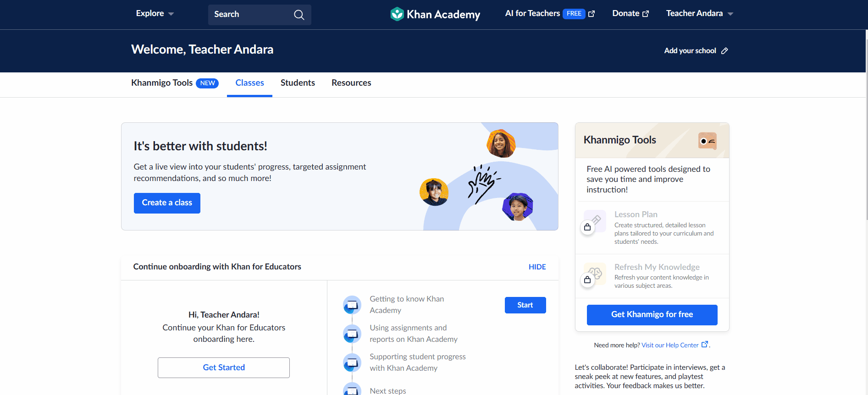Click the NEW badge on Khanmigo Tools

tap(207, 83)
